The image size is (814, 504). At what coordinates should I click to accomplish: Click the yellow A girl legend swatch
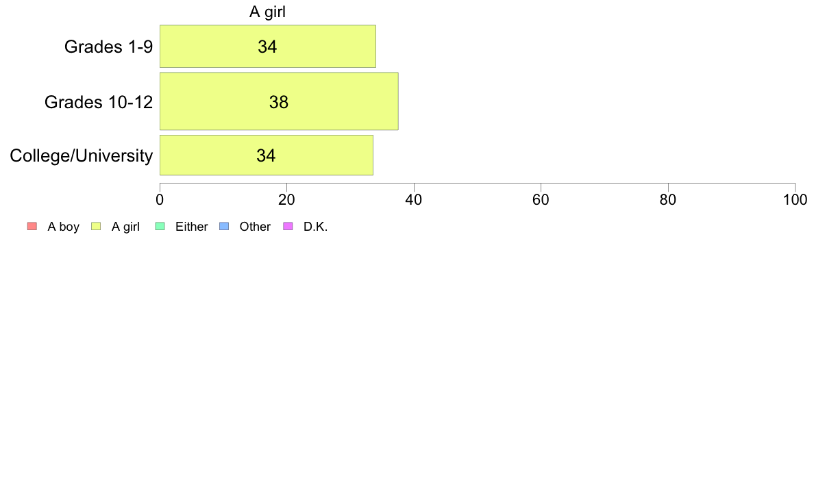coord(96,226)
